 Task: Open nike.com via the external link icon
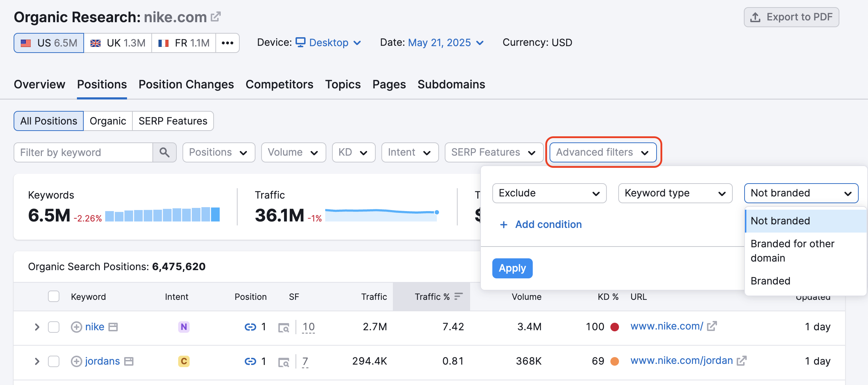215,16
